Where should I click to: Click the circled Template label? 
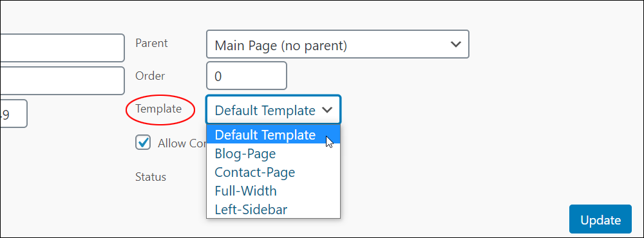[158, 109]
